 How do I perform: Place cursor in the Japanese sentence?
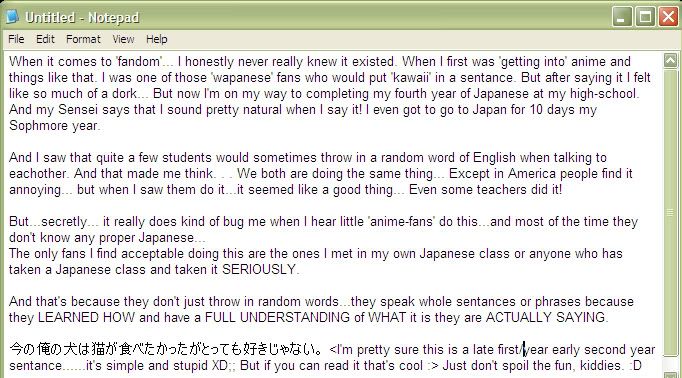click(x=166, y=349)
